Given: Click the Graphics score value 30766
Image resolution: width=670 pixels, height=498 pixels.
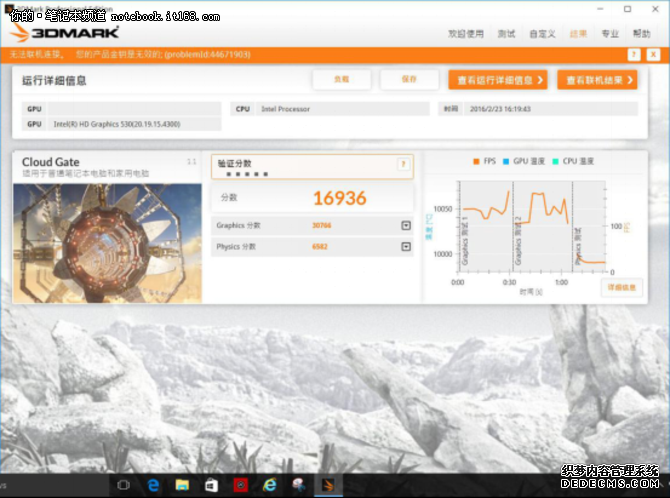Looking at the screenshot, I should (321, 225).
